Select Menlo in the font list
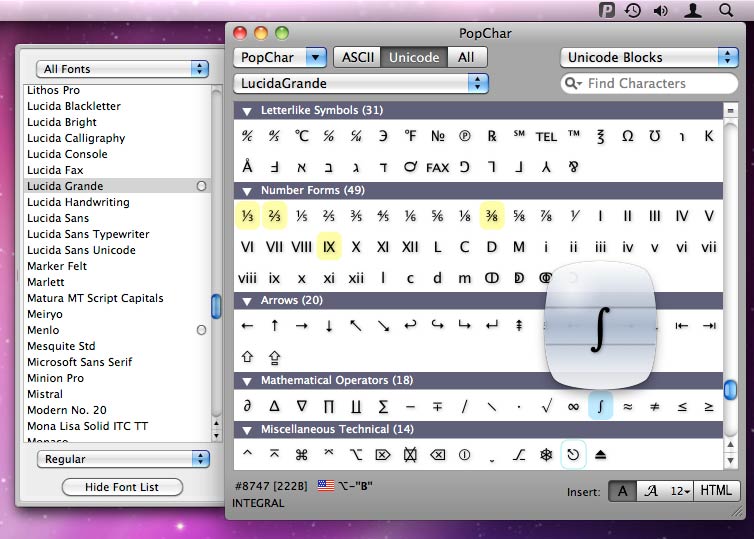The width and height of the screenshot is (754, 539). click(117, 330)
